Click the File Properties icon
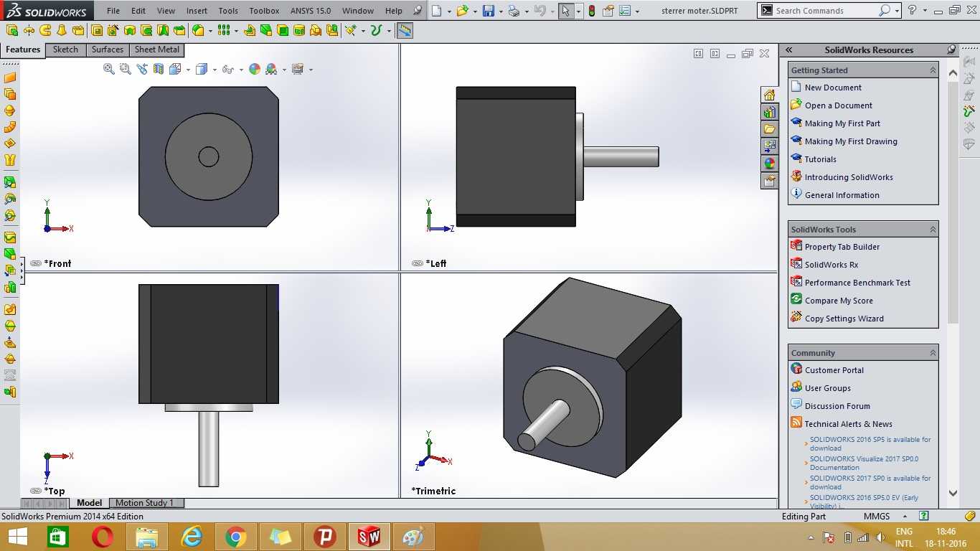 tap(608, 11)
